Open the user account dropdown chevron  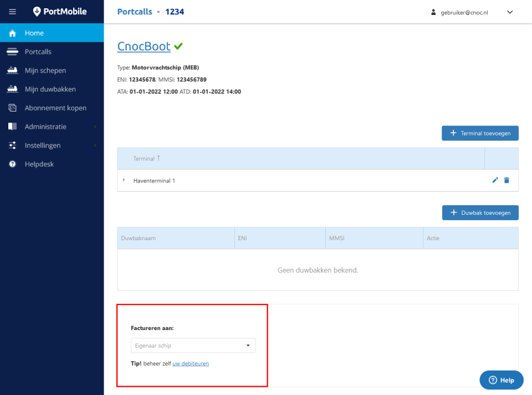pos(510,12)
